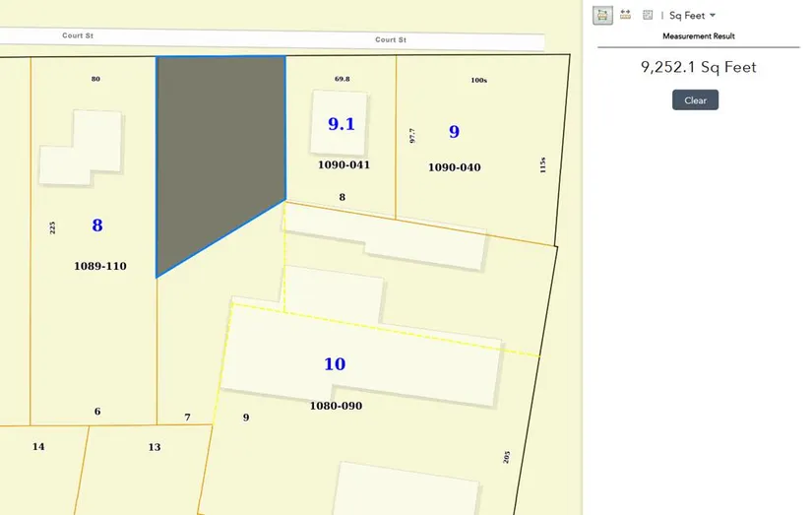Click parcel ID 1090-041
Viewport: 812px width, 515px height.
[x=344, y=165]
